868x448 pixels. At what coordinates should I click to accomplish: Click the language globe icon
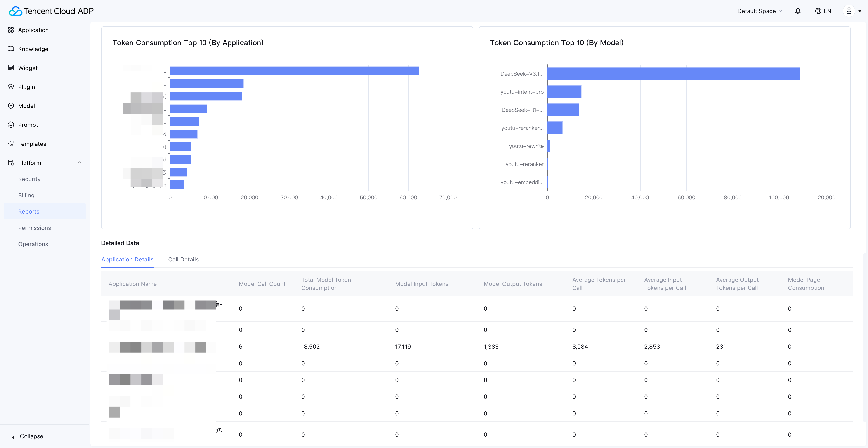coord(818,11)
